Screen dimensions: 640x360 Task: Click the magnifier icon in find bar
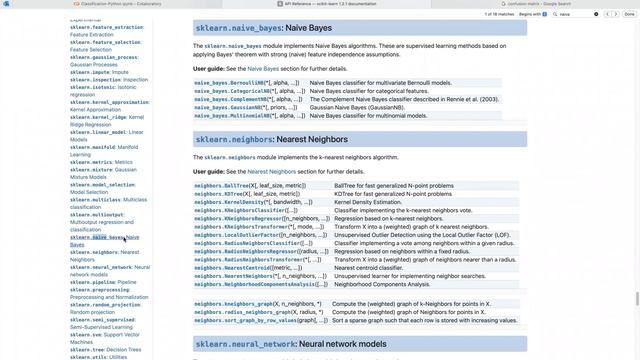click(x=555, y=14)
